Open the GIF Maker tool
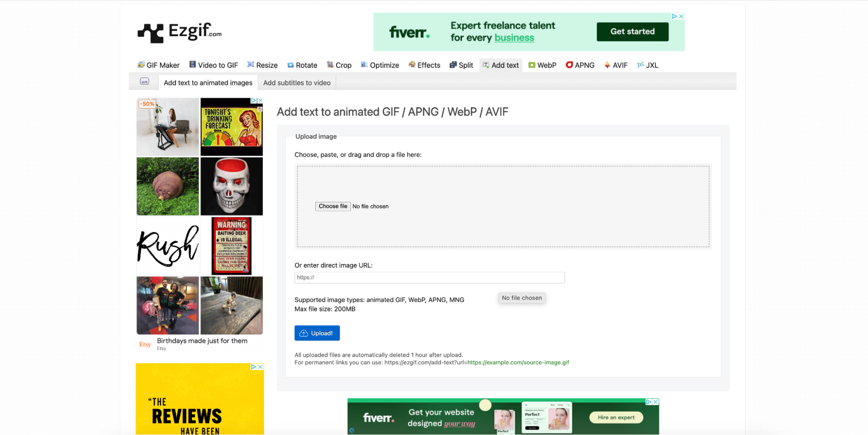The width and height of the screenshot is (868, 435). click(x=158, y=65)
